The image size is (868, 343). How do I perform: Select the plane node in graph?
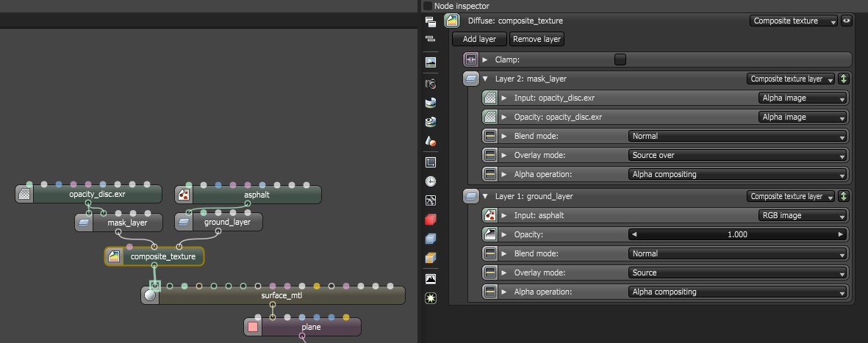click(303, 327)
